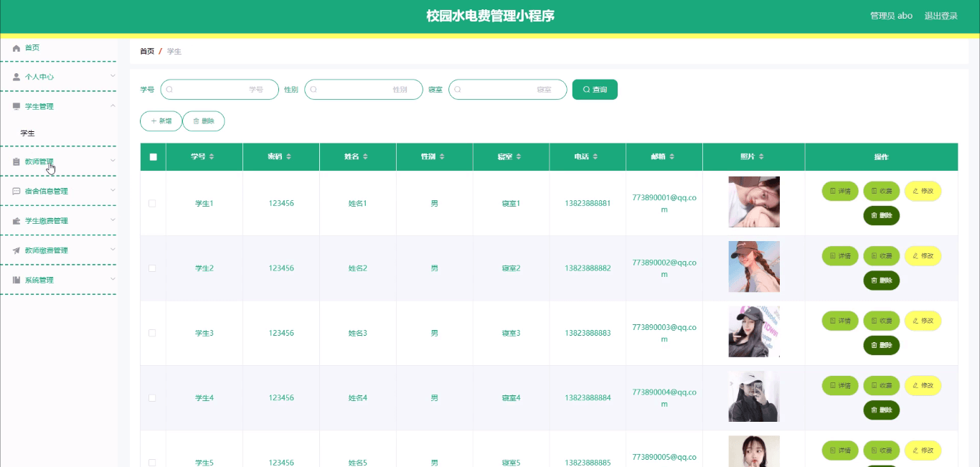Open 学生管理 via its sidebar icon
The image size is (980, 467).
[x=16, y=105]
